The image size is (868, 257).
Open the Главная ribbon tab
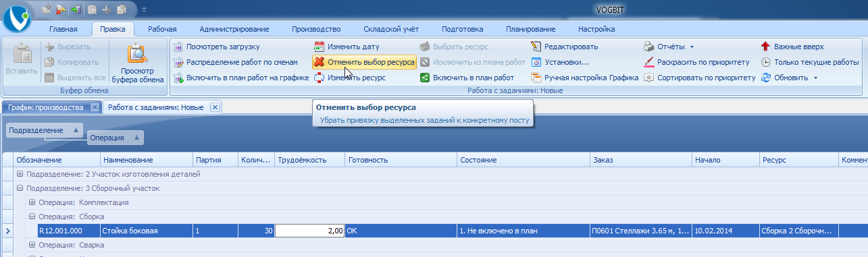coord(63,29)
